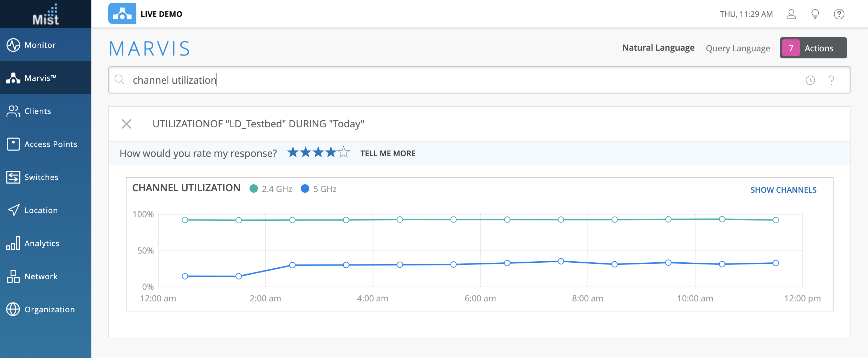Dismiss the UTILIZATIONOF result with X icon
Image resolution: width=868 pixels, height=358 pixels.
coord(127,124)
